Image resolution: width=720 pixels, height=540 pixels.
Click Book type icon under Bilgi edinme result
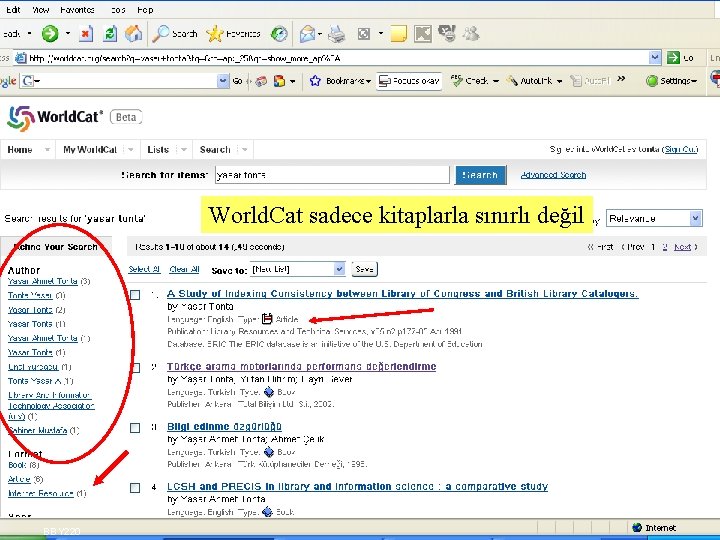coord(269,452)
